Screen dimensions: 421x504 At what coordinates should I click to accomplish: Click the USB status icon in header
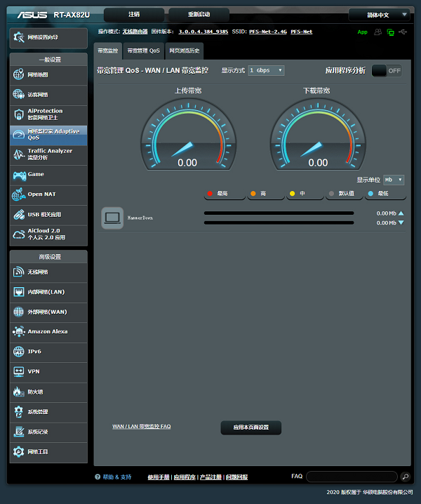403,32
